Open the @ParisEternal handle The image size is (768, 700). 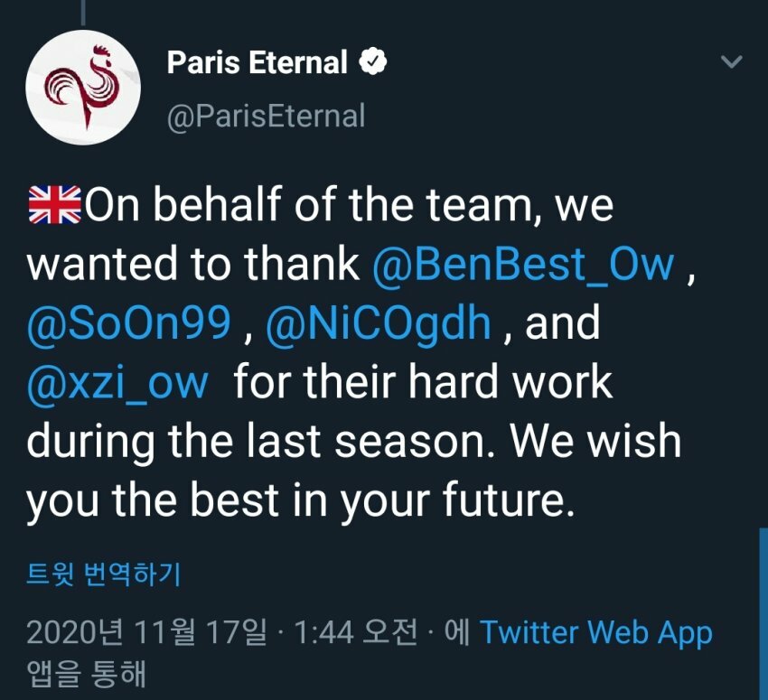click(x=266, y=117)
